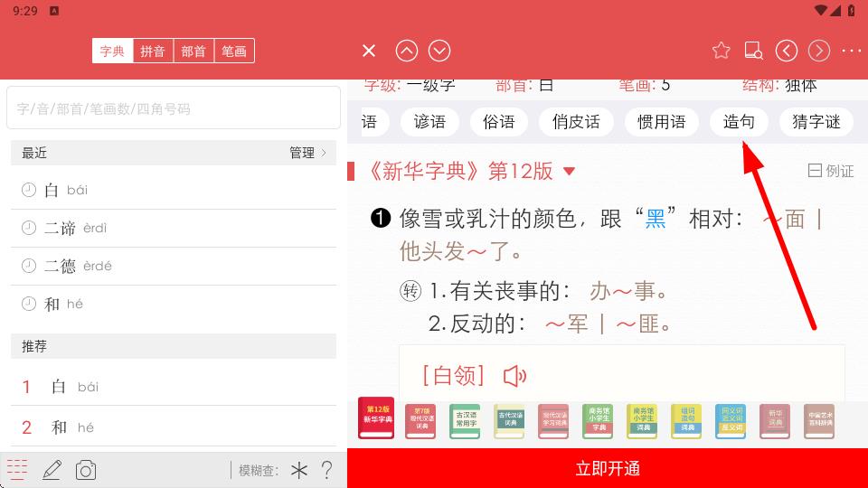Open the 造句 chip
Screen dimensions: 868x488
pyautogui.click(x=739, y=122)
